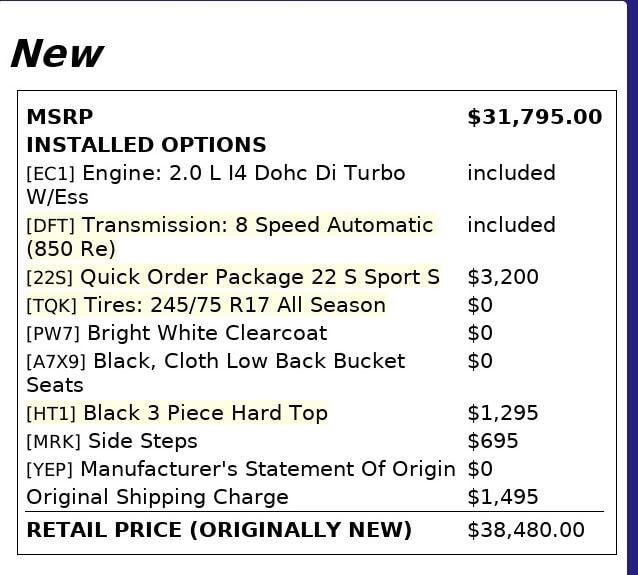The height and width of the screenshot is (575, 638).
Task: Select the MSRP label
Action: coord(60,117)
